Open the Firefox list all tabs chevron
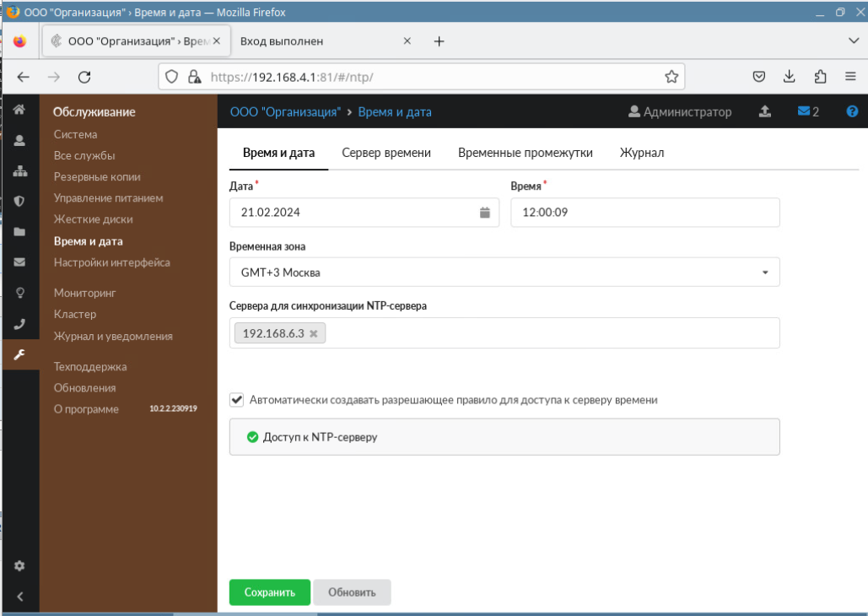 [853, 41]
